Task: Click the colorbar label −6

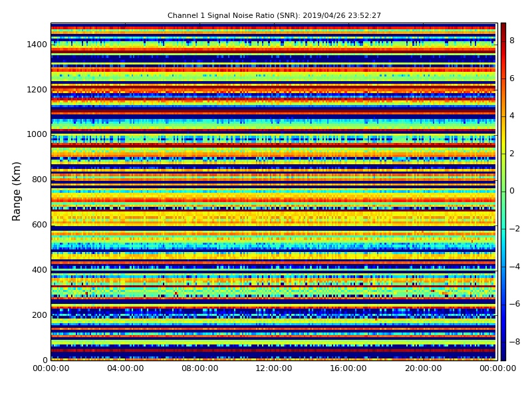Action: point(515,304)
